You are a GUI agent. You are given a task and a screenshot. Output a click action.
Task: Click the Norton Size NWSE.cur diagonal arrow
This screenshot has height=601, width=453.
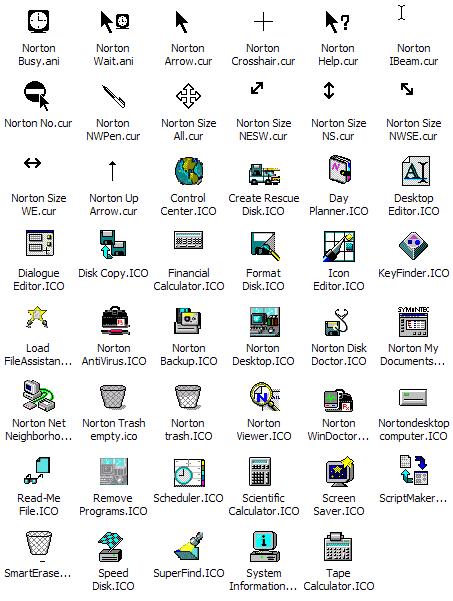(x=407, y=89)
